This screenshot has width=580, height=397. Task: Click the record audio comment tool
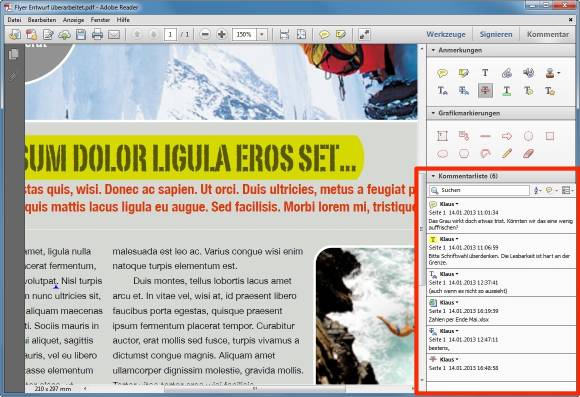pos(529,73)
